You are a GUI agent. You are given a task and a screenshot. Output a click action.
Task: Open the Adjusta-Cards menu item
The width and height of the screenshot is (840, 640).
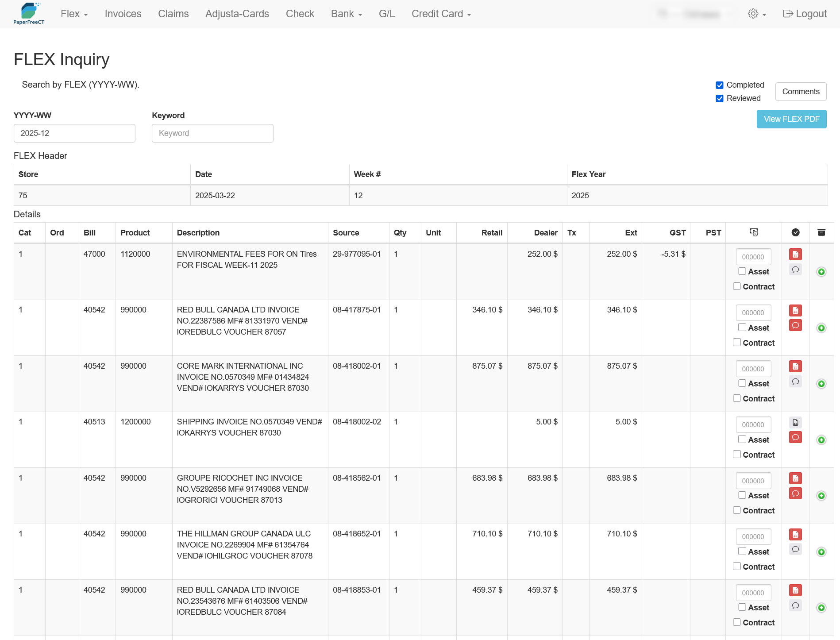click(237, 14)
